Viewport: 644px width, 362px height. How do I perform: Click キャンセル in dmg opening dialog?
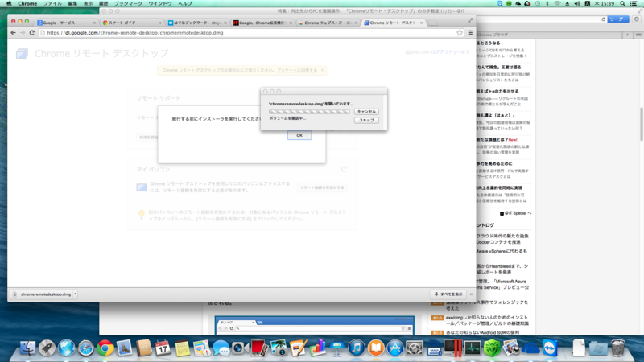pos(366,112)
